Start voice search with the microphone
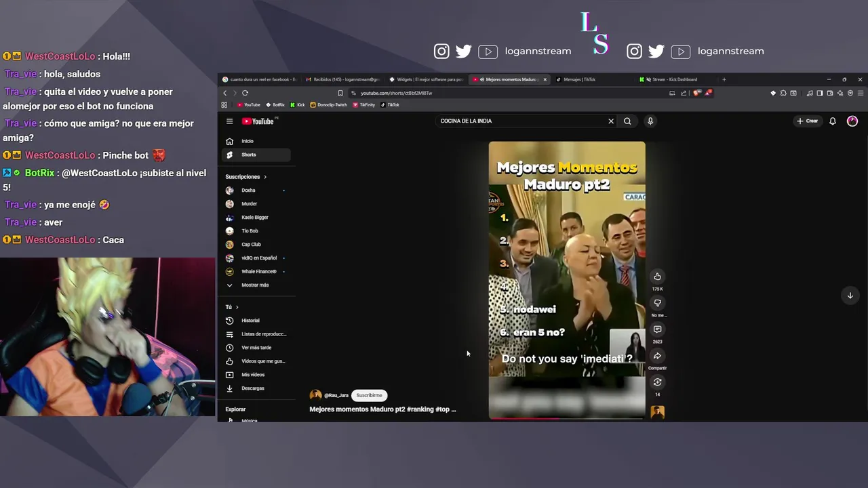The image size is (868, 488). click(x=650, y=121)
